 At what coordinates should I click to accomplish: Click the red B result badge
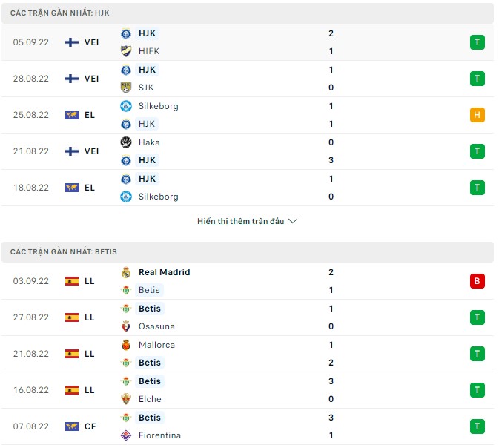pos(477,281)
